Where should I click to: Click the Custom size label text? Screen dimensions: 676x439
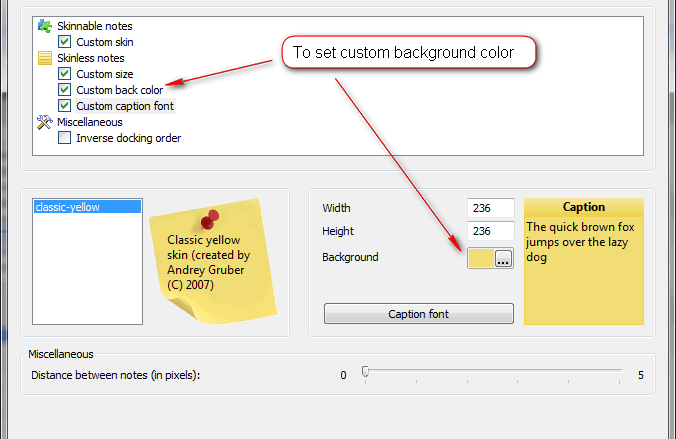105,74
